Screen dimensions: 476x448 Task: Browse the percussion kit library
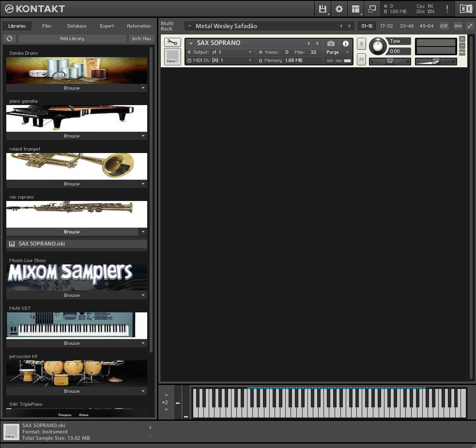[x=72, y=391]
